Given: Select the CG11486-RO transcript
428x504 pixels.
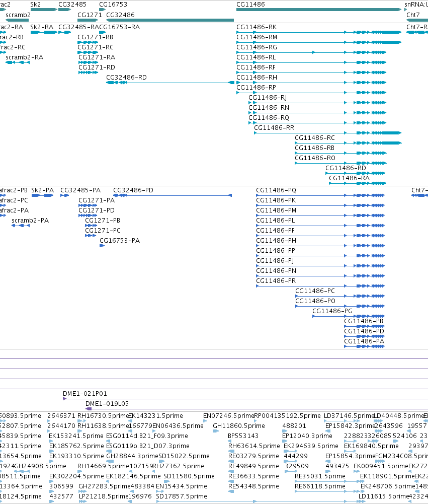Looking at the screenshot, I should point(315,158).
